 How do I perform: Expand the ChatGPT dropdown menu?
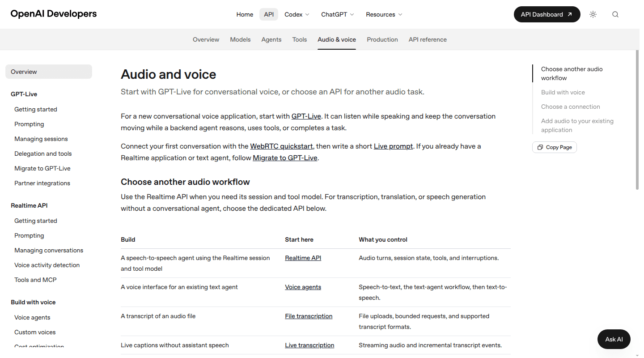[x=338, y=14]
